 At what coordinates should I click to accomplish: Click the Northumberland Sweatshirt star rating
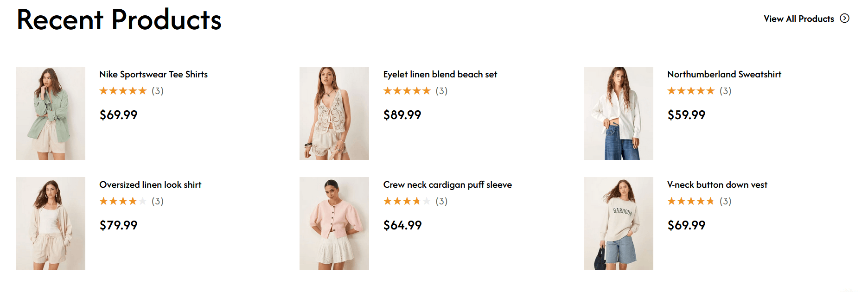[x=691, y=91]
